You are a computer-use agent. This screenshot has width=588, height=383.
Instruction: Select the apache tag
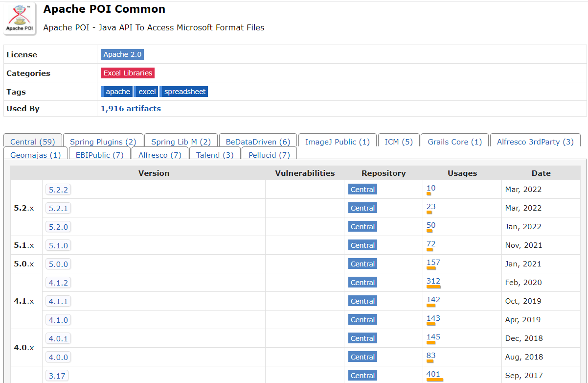click(117, 92)
